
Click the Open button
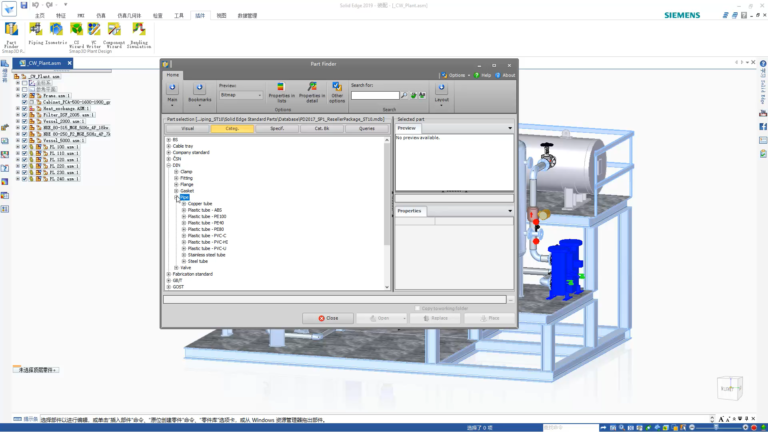tap(382, 318)
